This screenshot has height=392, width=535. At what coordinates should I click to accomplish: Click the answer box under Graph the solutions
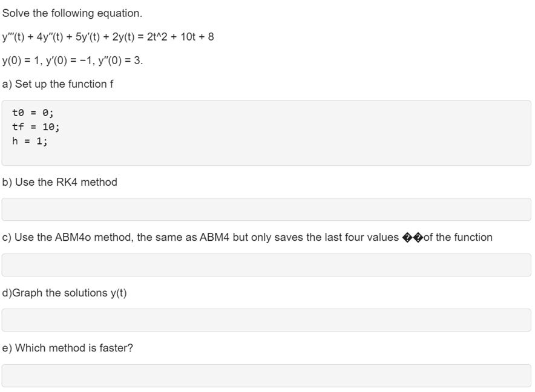(x=266, y=320)
